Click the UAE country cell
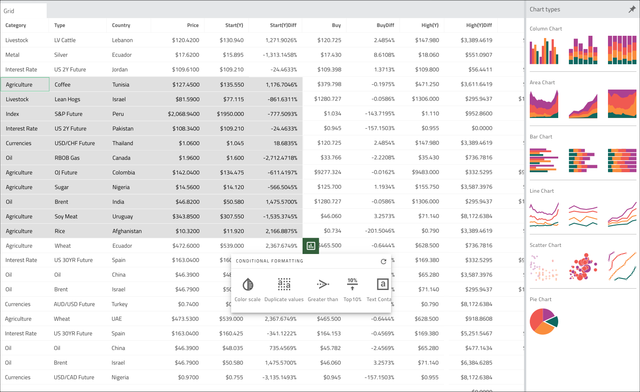Image resolution: width=640 pixels, height=392 pixels. pos(116,319)
